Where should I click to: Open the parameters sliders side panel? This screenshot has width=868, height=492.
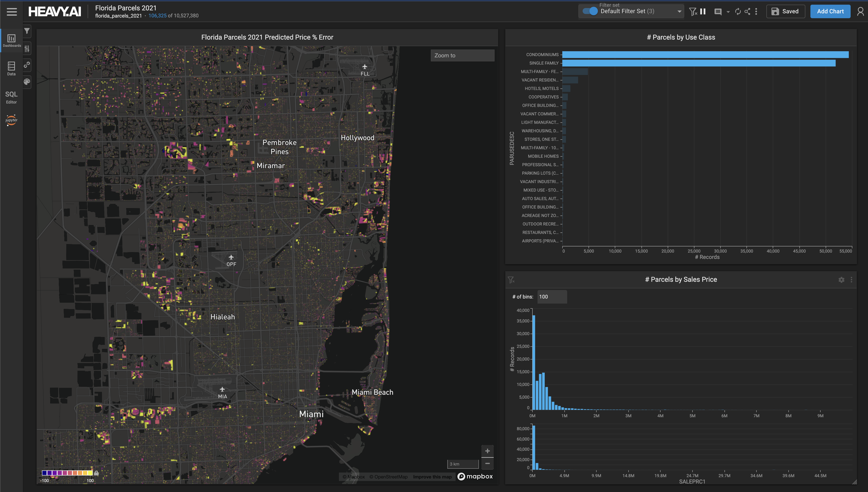[27, 48]
